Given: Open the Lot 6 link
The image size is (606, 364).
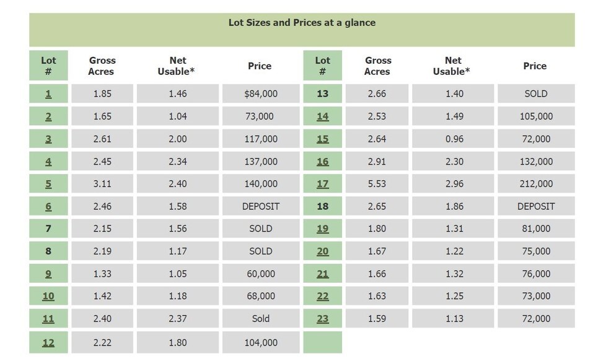Looking at the screenshot, I should pos(48,207).
